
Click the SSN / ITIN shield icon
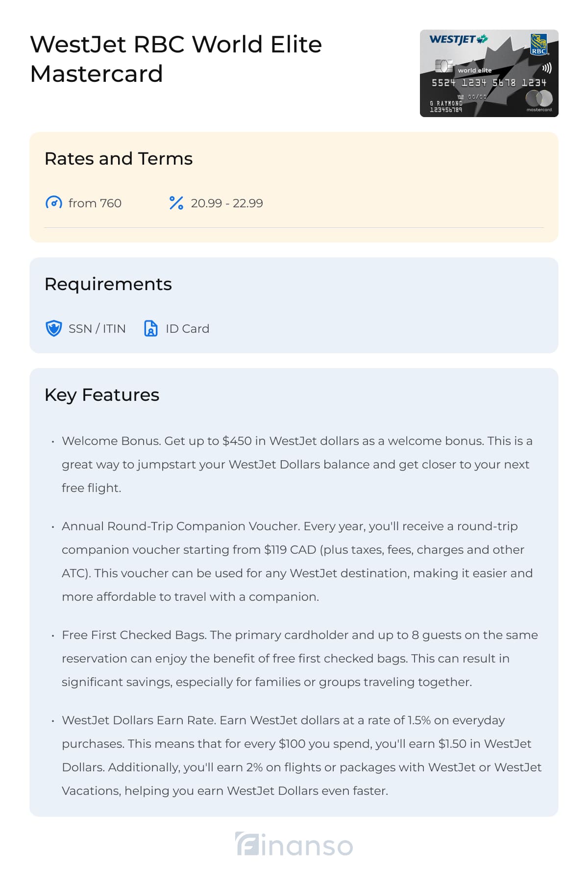54,328
